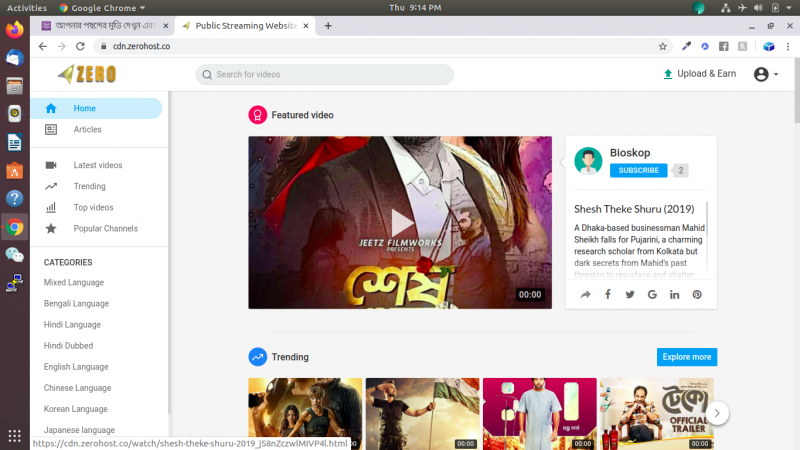
Task: Share the video on LinkedIn
Action: tap(674, 294)
